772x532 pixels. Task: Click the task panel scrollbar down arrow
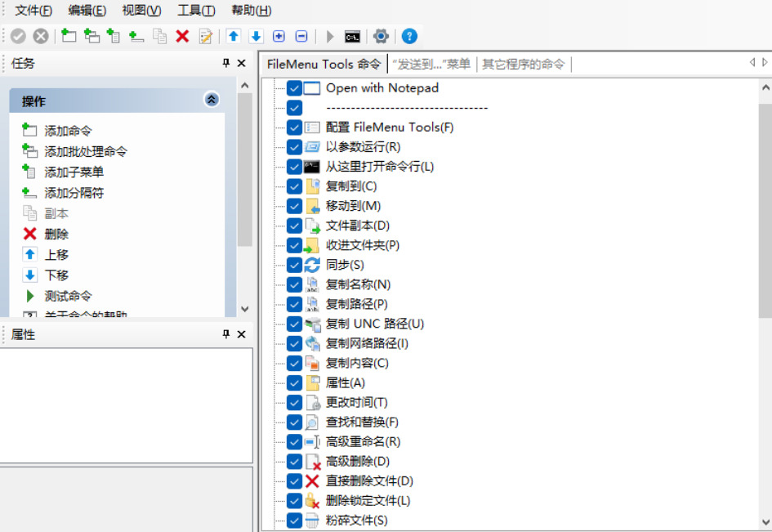click(245, 310)
